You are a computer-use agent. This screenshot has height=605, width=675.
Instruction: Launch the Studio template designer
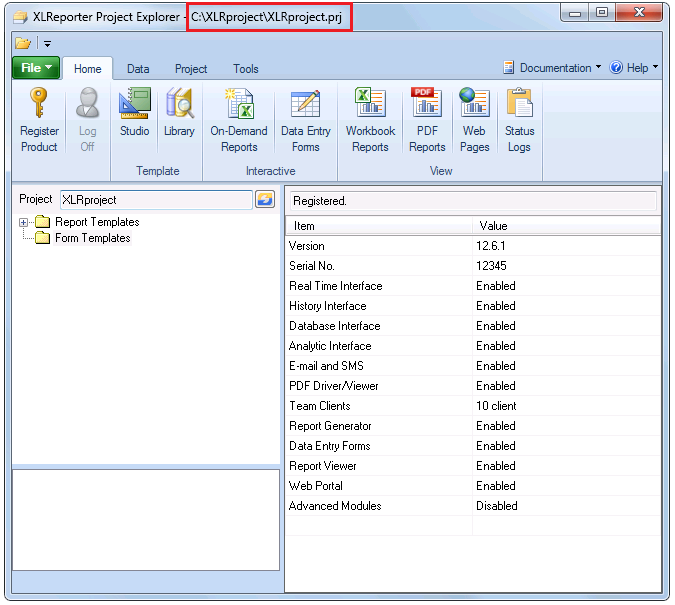135,112
